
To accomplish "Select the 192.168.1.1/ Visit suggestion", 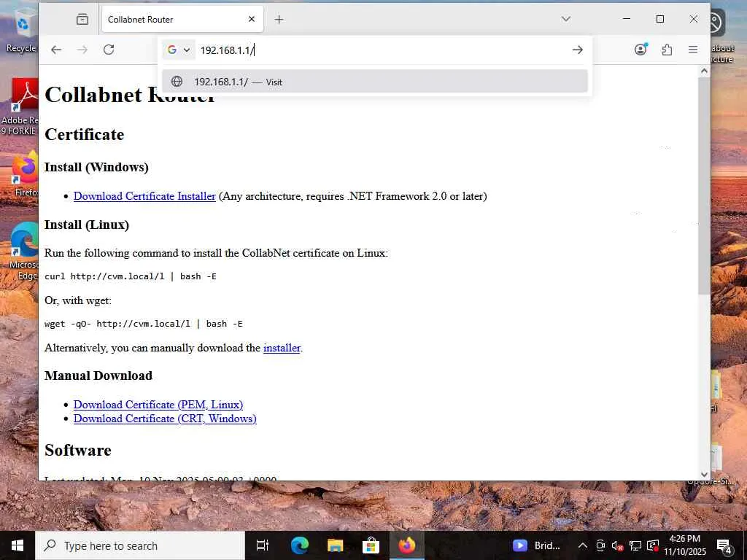I will click(x=375, y=82).
